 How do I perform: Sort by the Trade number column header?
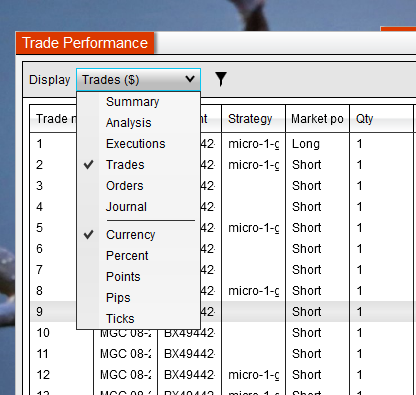coord(53,119)
